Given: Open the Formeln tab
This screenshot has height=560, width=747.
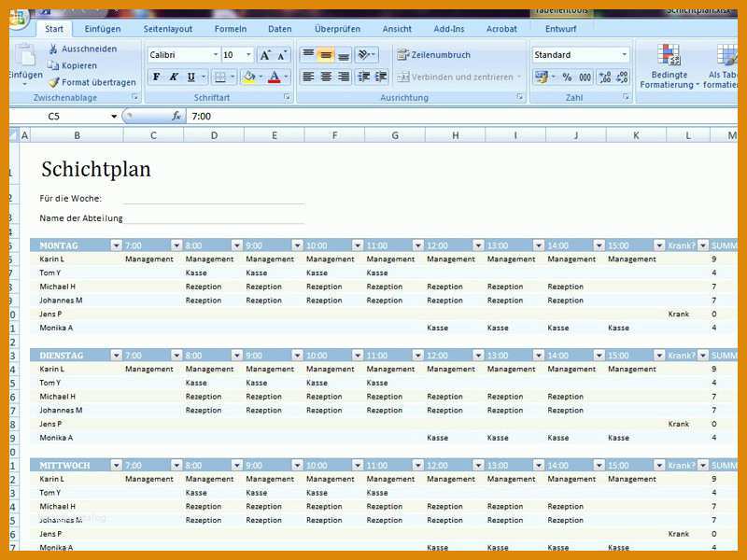Looking at the screenshot, I should [x=231, y=29].
